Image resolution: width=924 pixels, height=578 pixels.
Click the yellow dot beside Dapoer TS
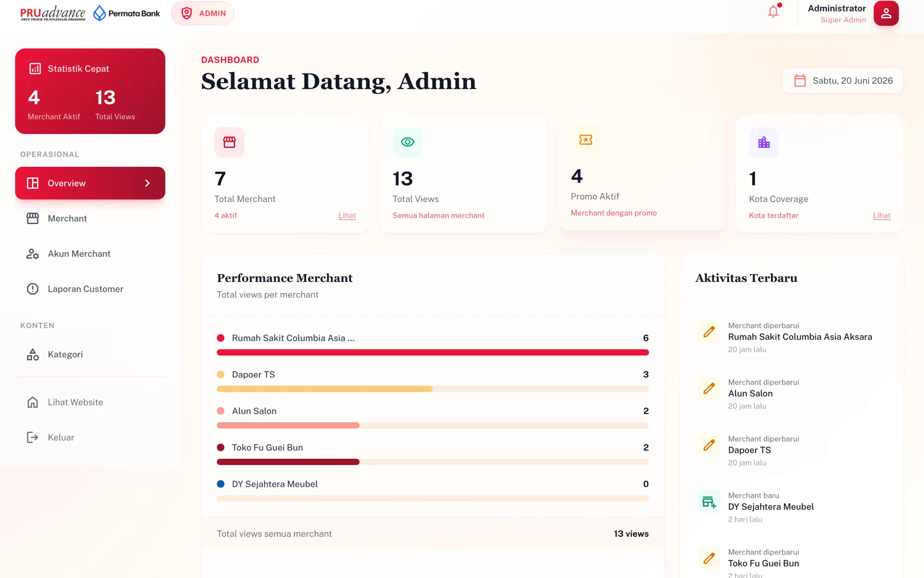221,375
